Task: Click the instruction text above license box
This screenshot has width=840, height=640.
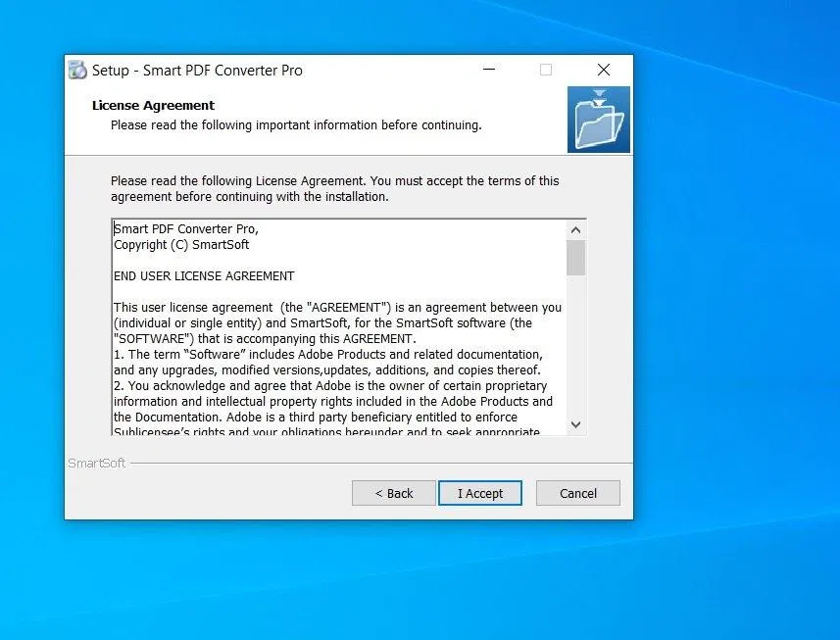Action: (334, 188)
